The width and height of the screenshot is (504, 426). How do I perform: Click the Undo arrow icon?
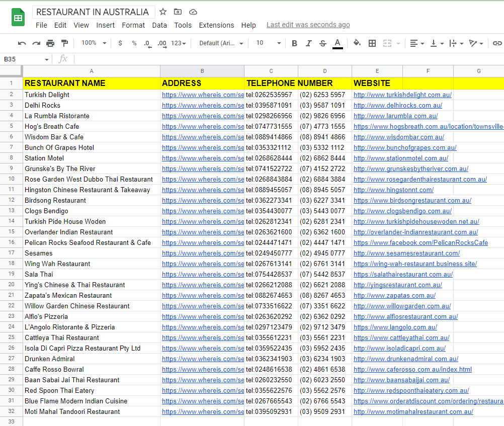pyautogui.click(x=22, y=43)
